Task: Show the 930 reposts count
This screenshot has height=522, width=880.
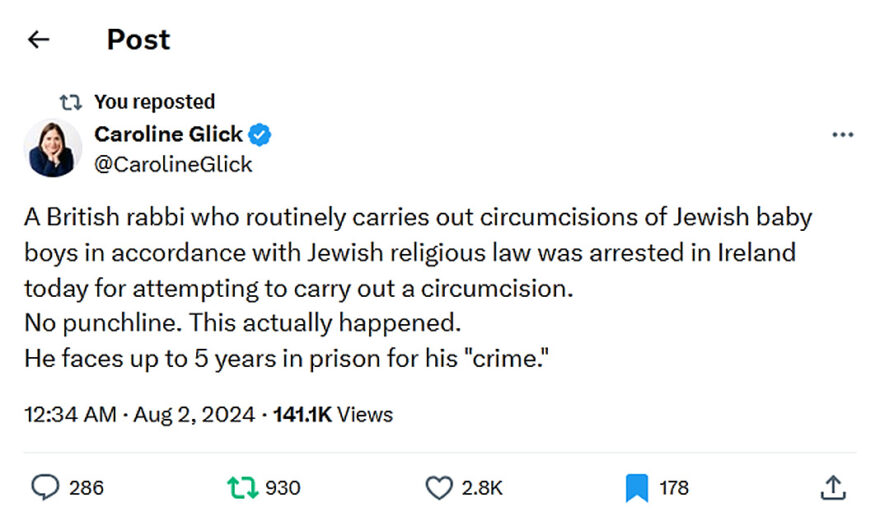Action: click(282, 487)
